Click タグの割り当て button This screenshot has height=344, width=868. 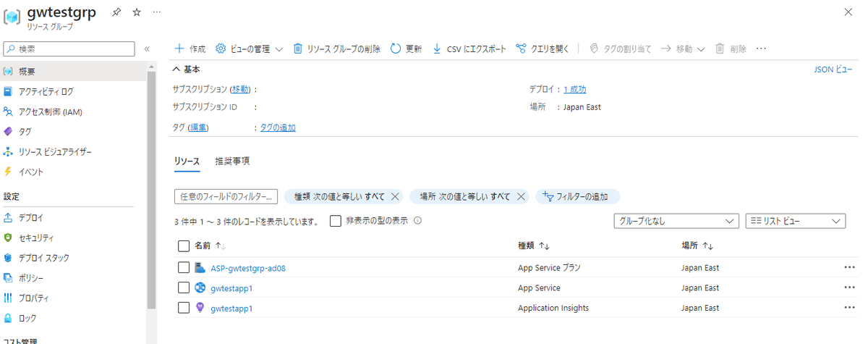pyautogui.click(x=620, y=49)
